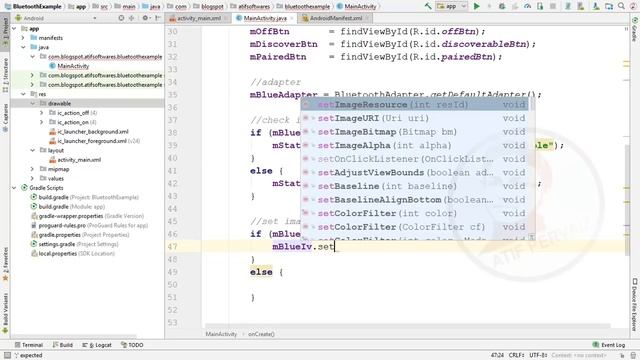Open the Build tool window
Viewport: 640px width, 360px height.
coord(62,345)
